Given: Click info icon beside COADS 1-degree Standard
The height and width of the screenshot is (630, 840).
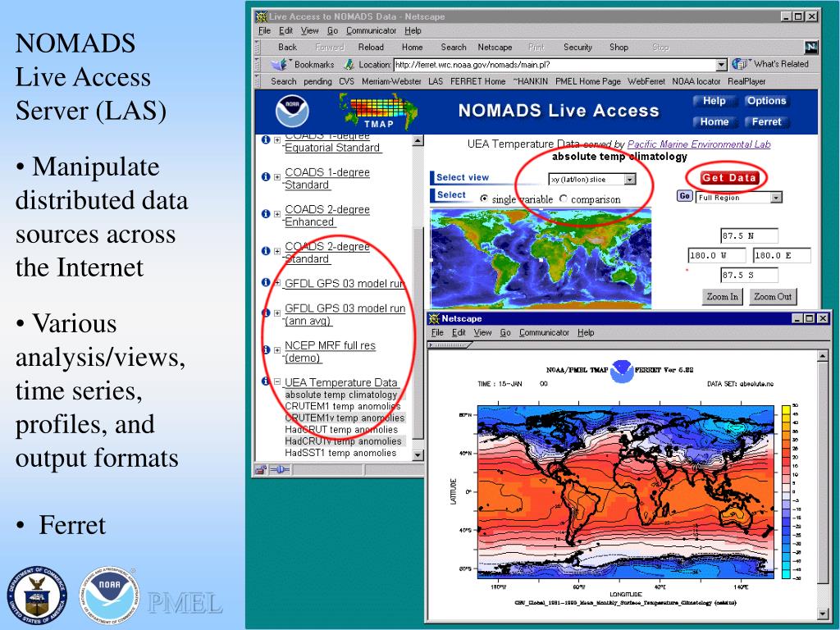Looking at the screenshot, I should (266, 177).
